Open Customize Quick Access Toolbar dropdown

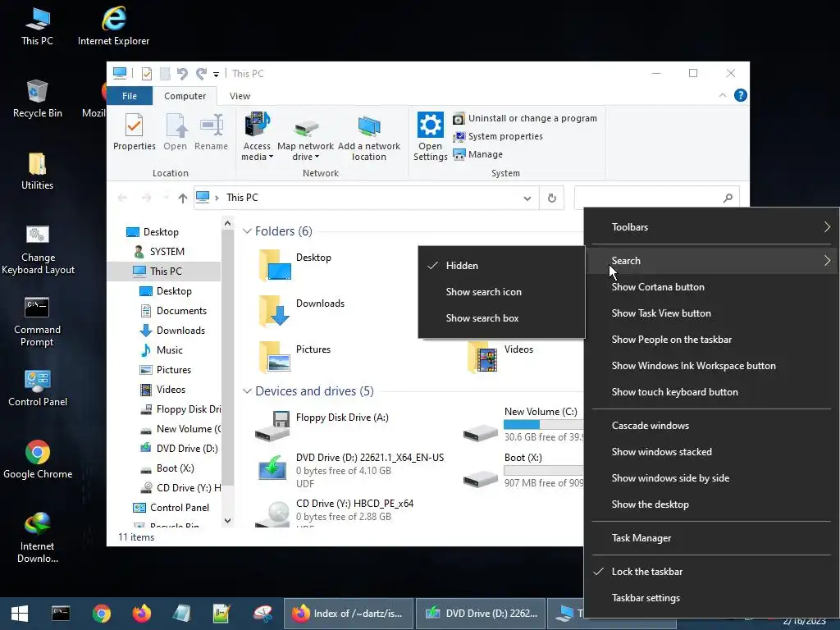pyautogui.click(x=216, y=74)
